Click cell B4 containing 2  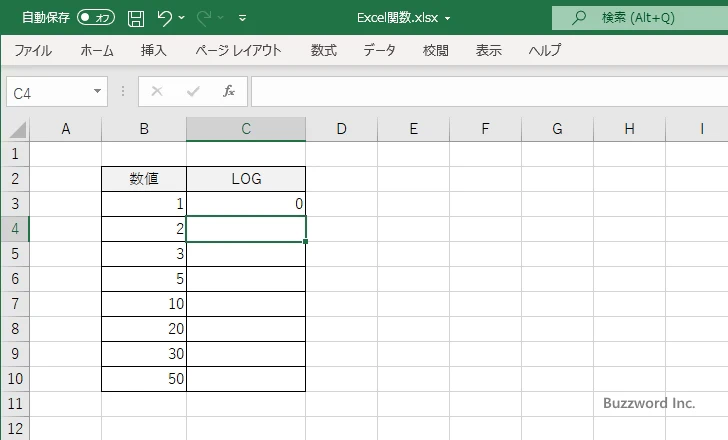click(x=144, y=229)
